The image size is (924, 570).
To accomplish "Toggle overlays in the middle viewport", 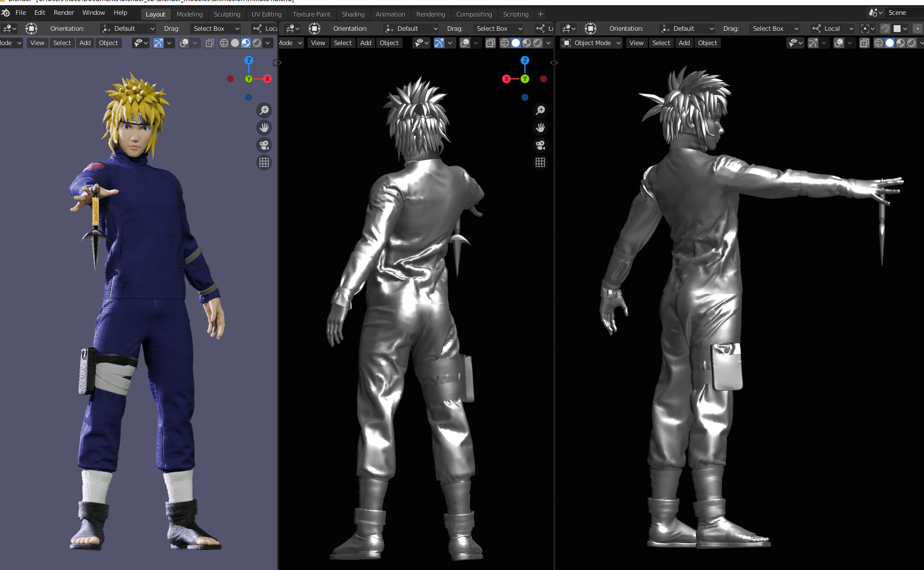I will (x=465, y=43).
